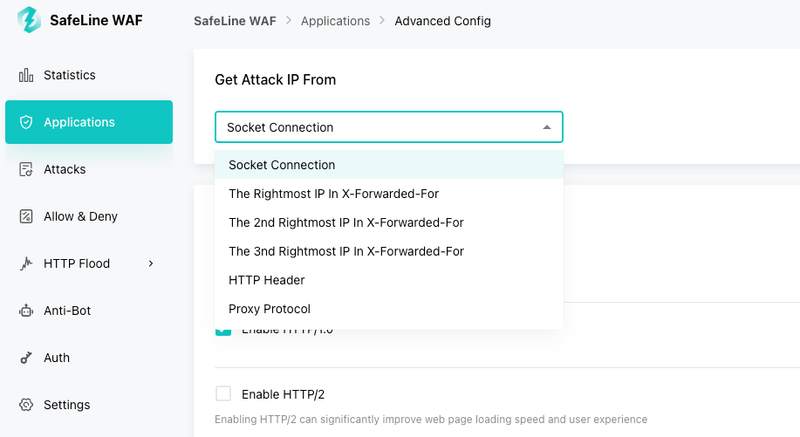The height and width of the screenshot is (437, 800).
Task: Select Anti-Bot in the sidebar
Action: pos(89,311)
